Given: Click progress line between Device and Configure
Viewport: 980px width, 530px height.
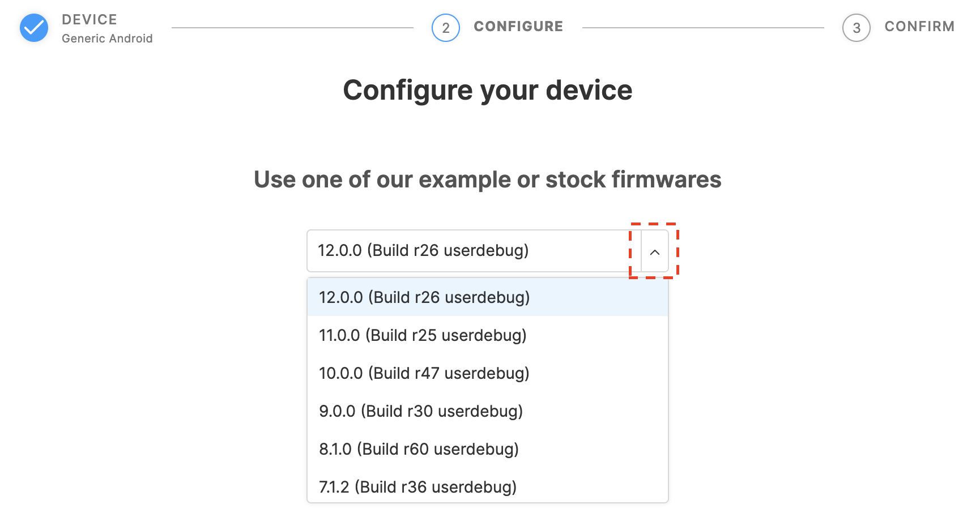Looking at the screenshot, I should click(x=292, y=27).
